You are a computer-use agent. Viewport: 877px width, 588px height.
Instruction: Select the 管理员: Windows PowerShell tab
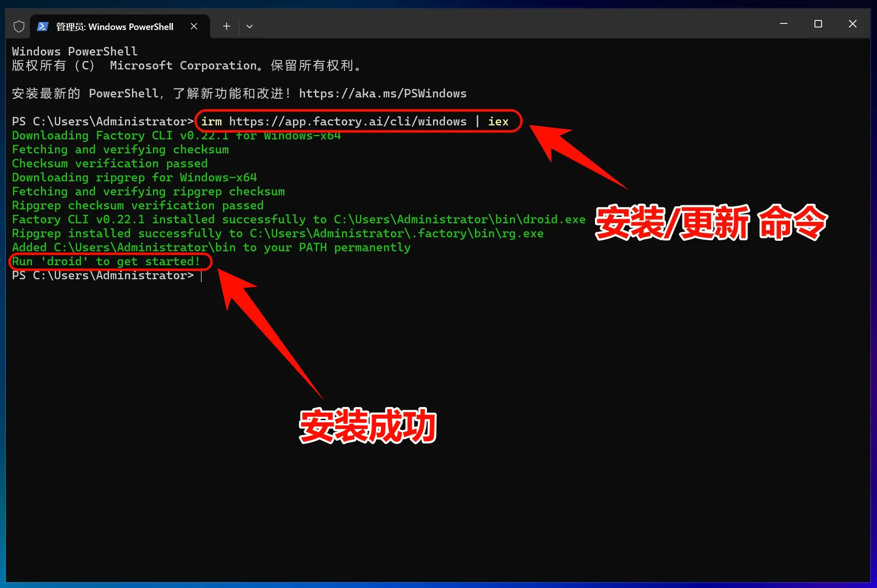pyautogui.click(x=114, y=26)
